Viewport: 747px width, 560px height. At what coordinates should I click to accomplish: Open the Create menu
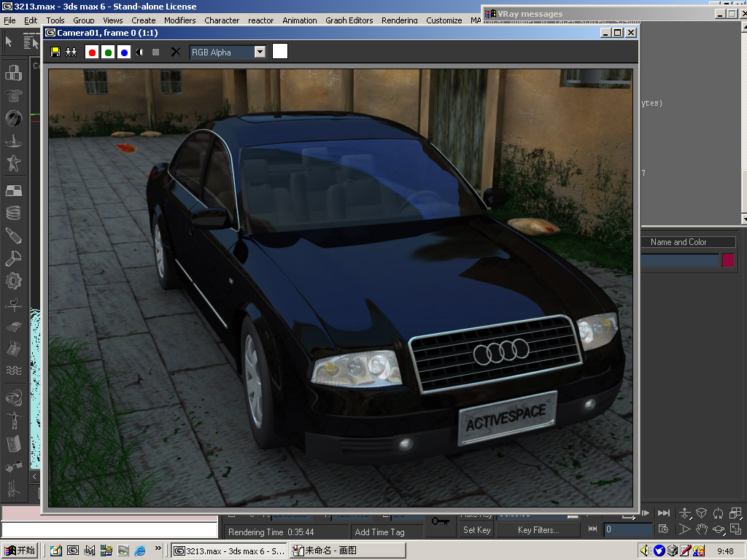[144, 20]
